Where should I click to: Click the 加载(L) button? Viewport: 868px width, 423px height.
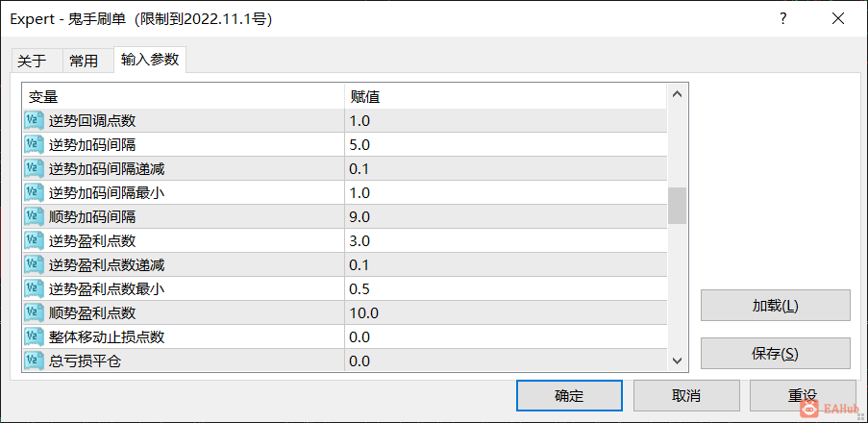coord(775,306)
